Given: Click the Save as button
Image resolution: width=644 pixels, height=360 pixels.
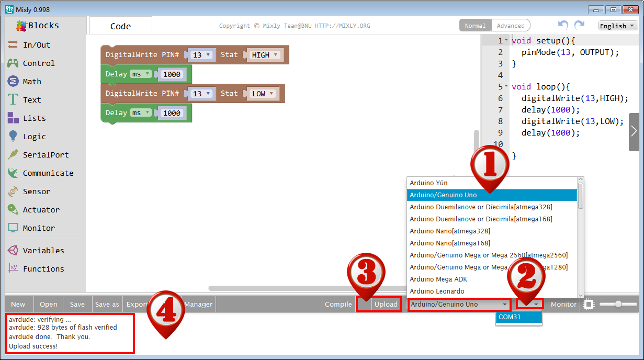Looking at the screenshot, I should tap(107, 305).
